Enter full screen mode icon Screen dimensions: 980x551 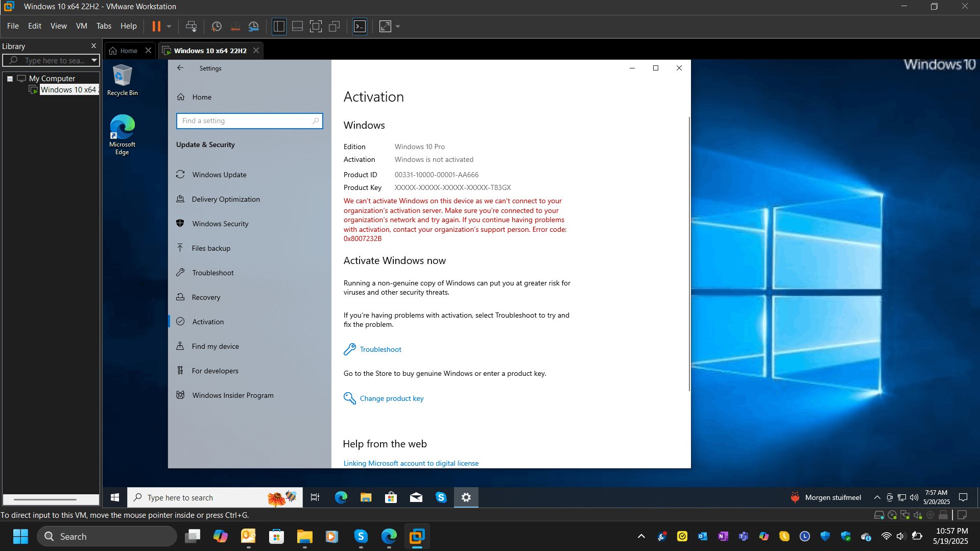click(316, 26)
